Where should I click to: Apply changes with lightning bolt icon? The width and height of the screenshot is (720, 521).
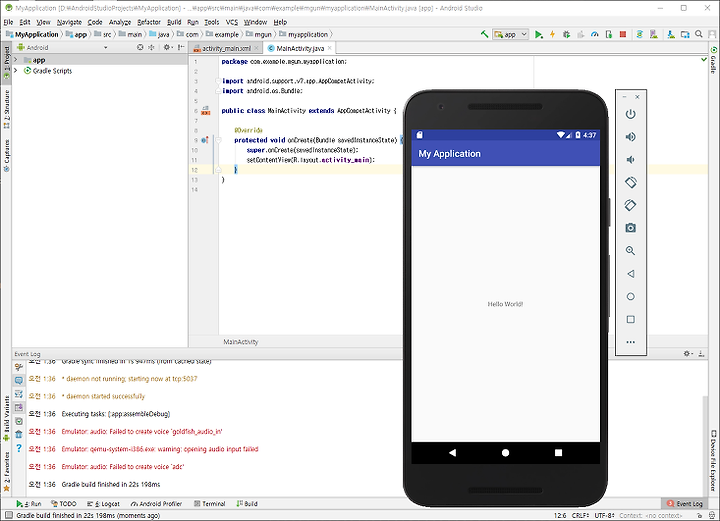coord(552,34)
